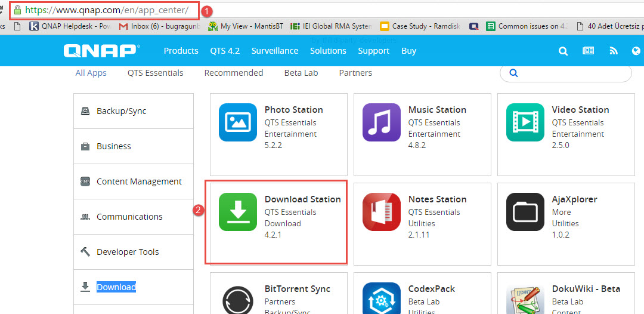This screenshot has height=314, width=644.
Task: Click the Developer Tools hammer icon
Action: point(85,251)
